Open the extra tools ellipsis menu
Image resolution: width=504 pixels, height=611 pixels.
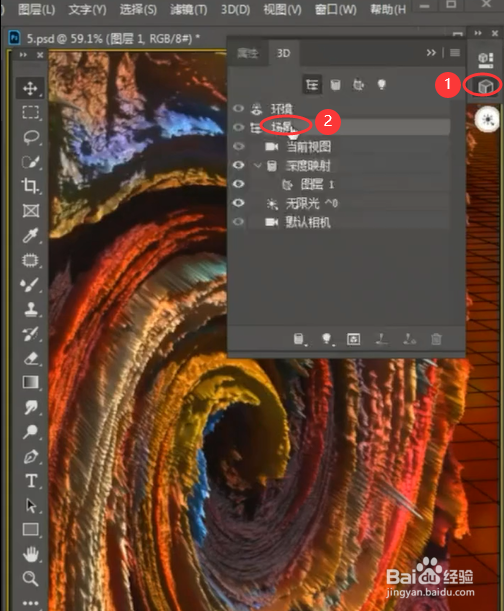[30, 603]
